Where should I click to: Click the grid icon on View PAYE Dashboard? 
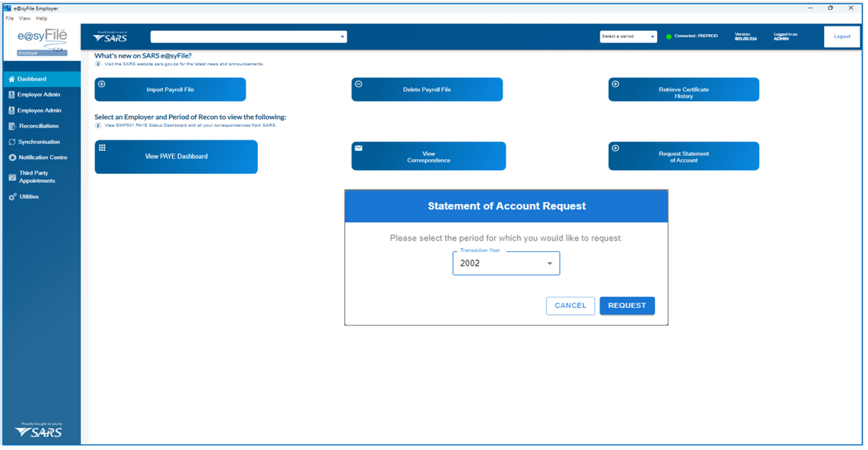[102, 148]
